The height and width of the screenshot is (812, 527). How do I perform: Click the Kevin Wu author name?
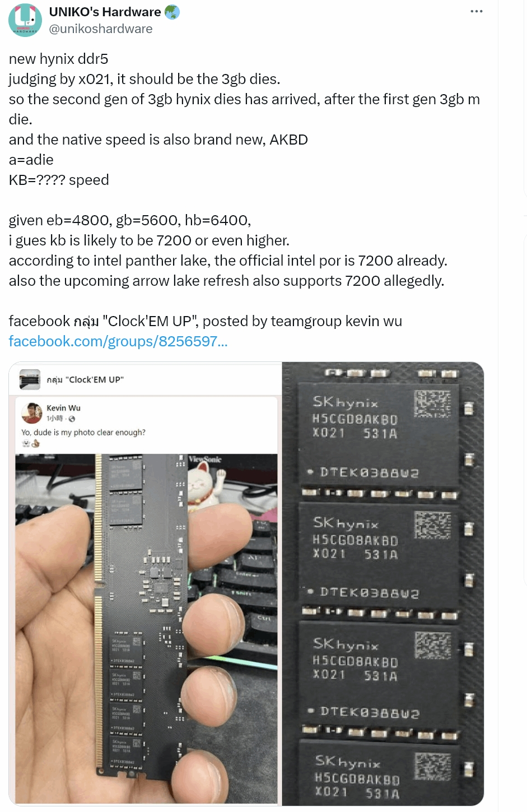tap(63, 408)
